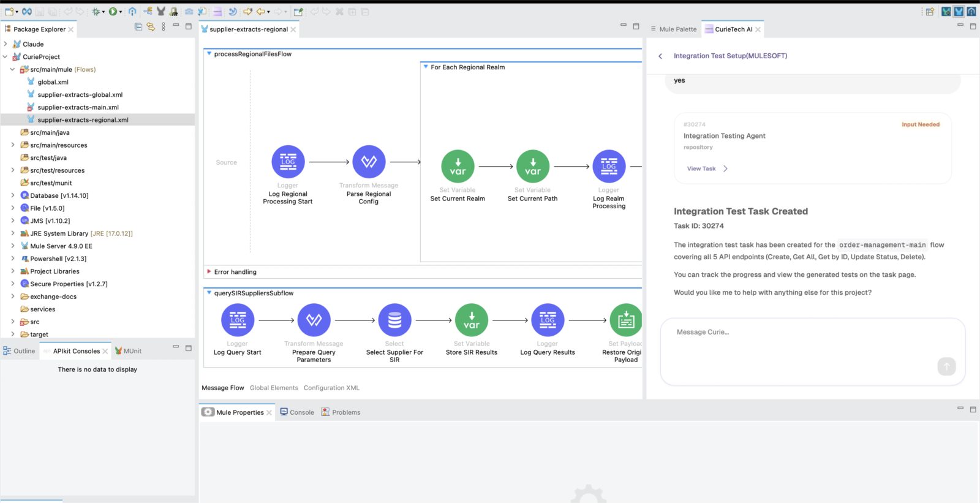Select supplier-extracts-regional.xml file
The image size is (980, 503).
[x=83, y=120]
